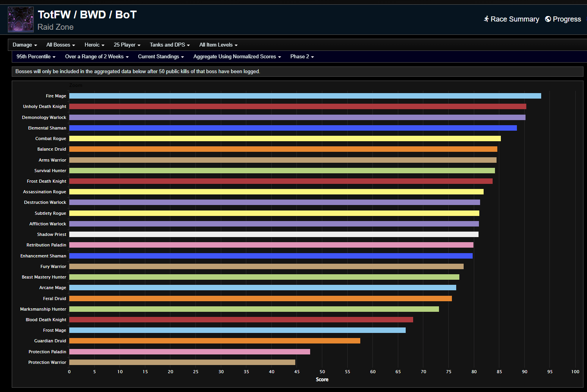Click the Protection Warrior score bar

pos(182,362)
